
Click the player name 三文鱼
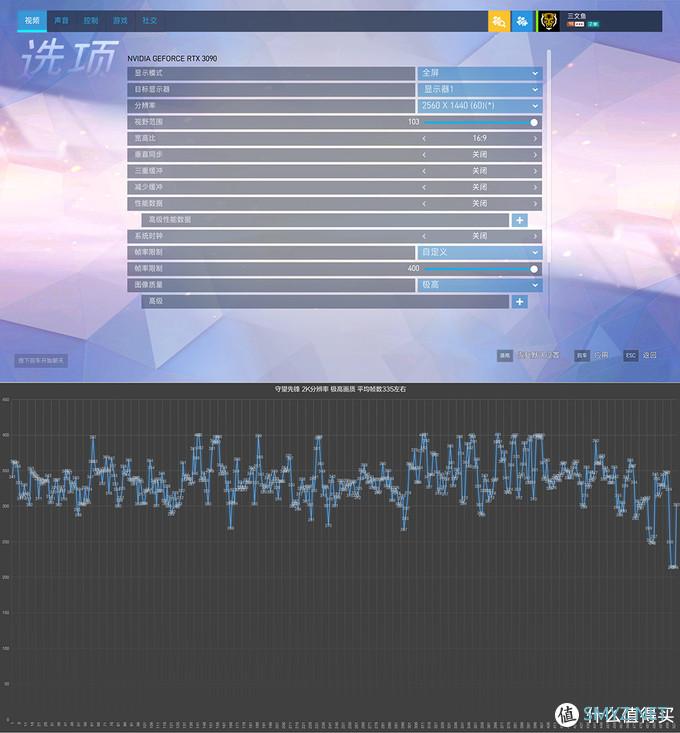click(576, 16)
